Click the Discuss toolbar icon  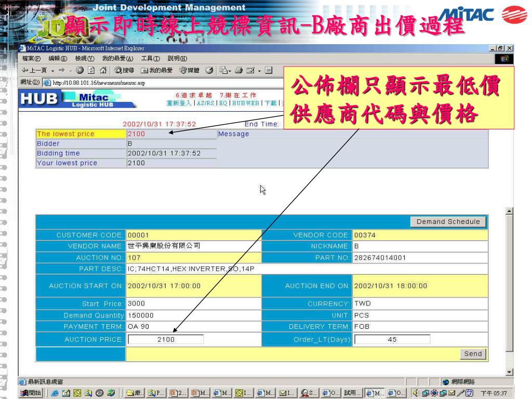(269, 70)
